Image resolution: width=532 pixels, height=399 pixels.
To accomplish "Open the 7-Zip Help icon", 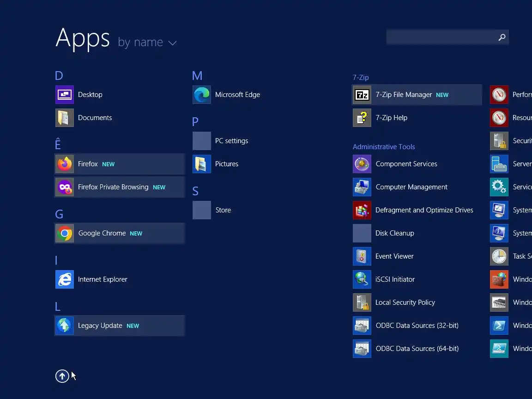I will (362, 118).
